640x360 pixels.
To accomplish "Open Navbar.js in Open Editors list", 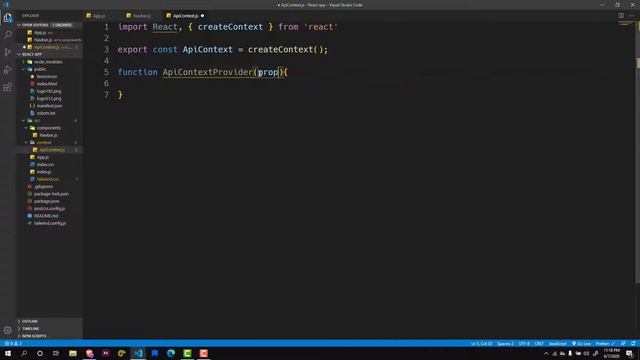I will tap(49, 40).
